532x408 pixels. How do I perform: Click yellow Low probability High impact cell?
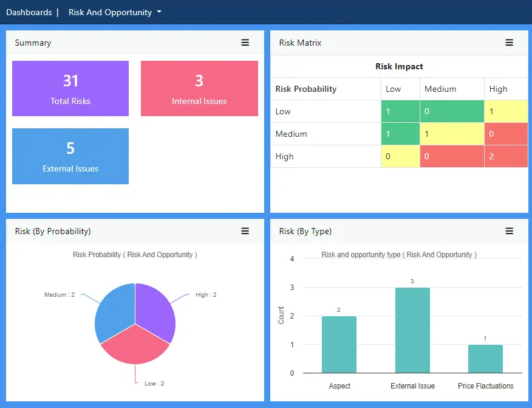[x=506, y=111]
